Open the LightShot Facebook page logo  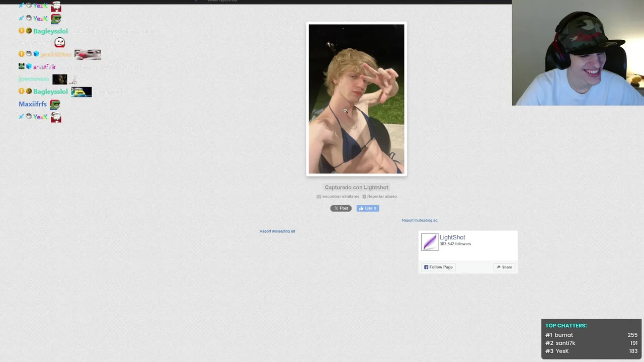click(x=430, y=242)
